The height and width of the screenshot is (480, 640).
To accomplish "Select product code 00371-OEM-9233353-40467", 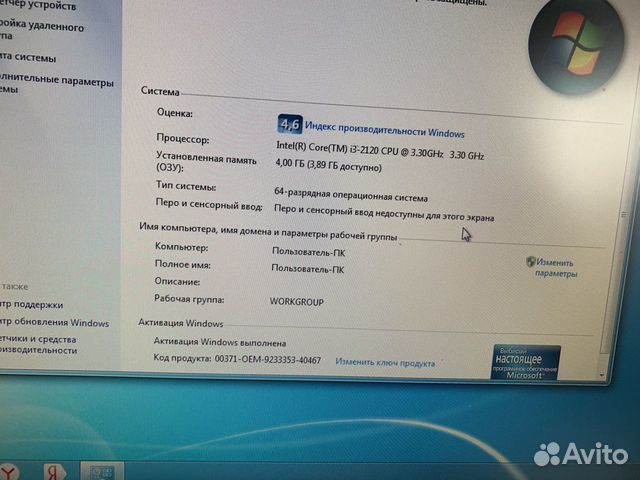I will coord(268,360).
